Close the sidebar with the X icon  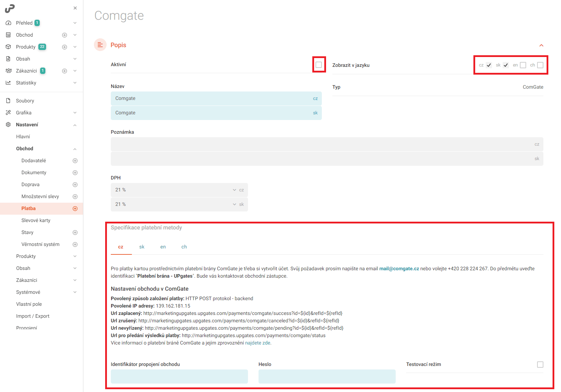pyautogui.click(x=75, y=8)
